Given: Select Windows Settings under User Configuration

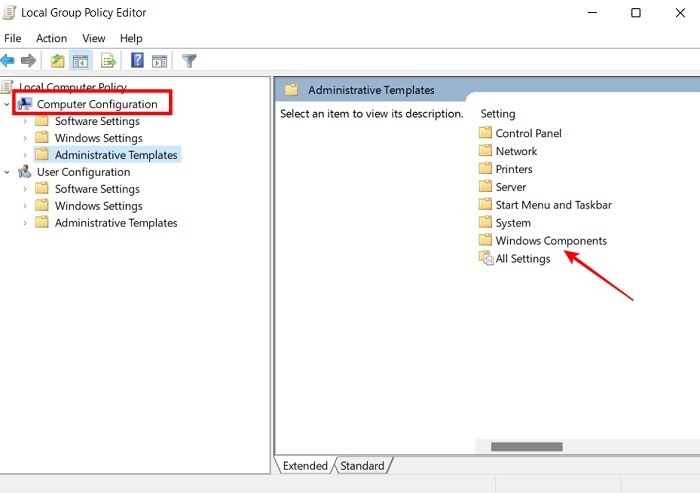Looking at the screenshot, I should [x=98, y=206].
